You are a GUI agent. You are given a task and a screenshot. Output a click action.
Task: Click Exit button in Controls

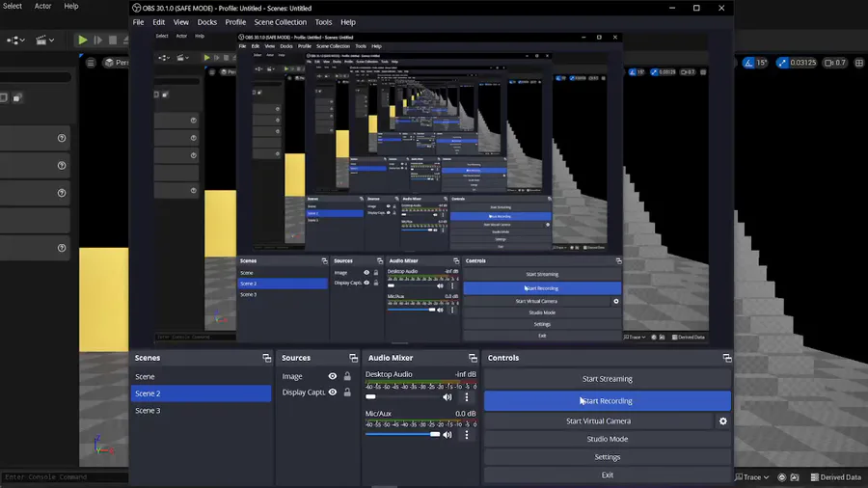click(x=608, y=474)
